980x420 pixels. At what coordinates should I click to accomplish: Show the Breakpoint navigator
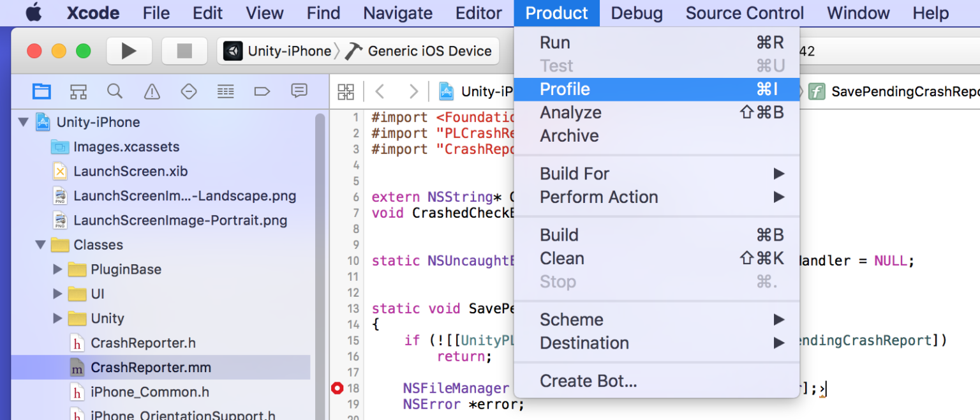coord(262,91)
